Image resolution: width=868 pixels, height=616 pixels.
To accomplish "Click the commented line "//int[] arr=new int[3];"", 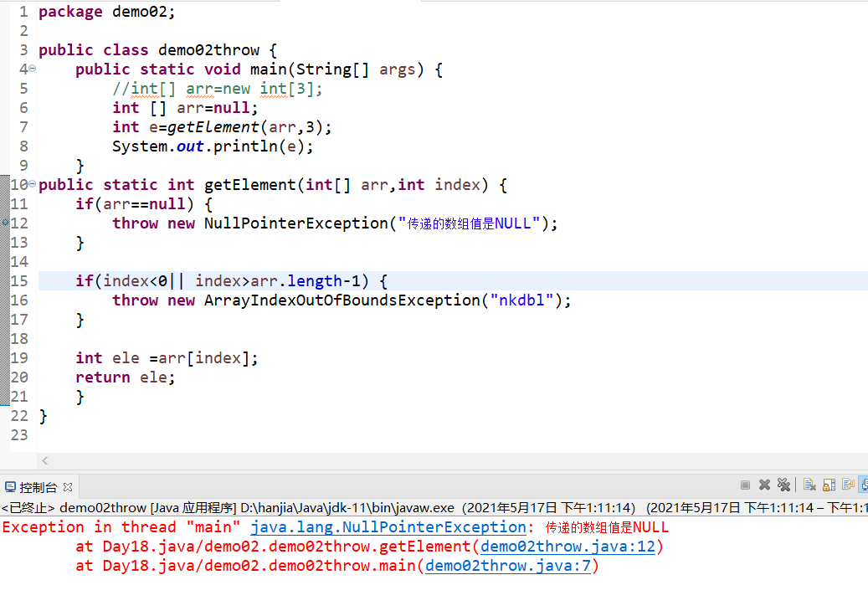I will click(218, 89).
